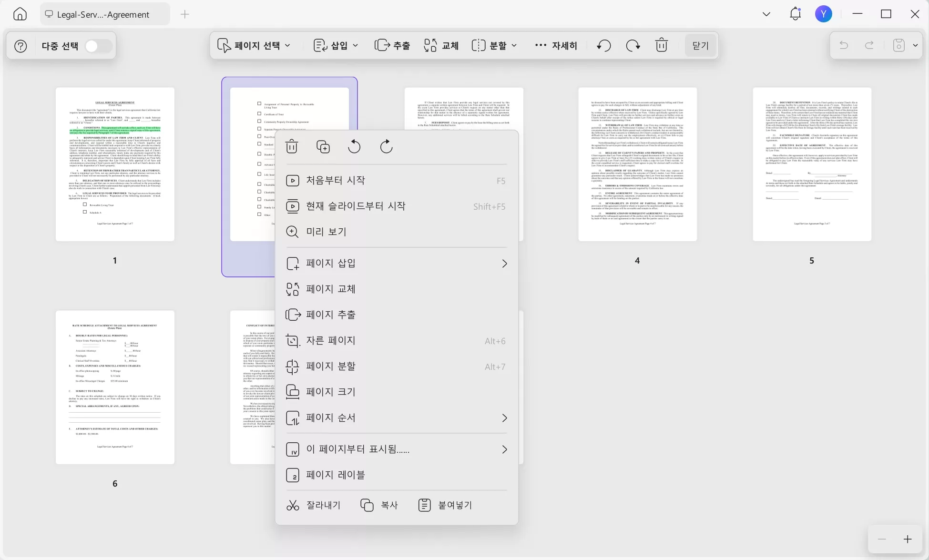Click the save icon at top right
This screenshot has width=929, height=560.
pyautogui.click(x=898, y=45)
